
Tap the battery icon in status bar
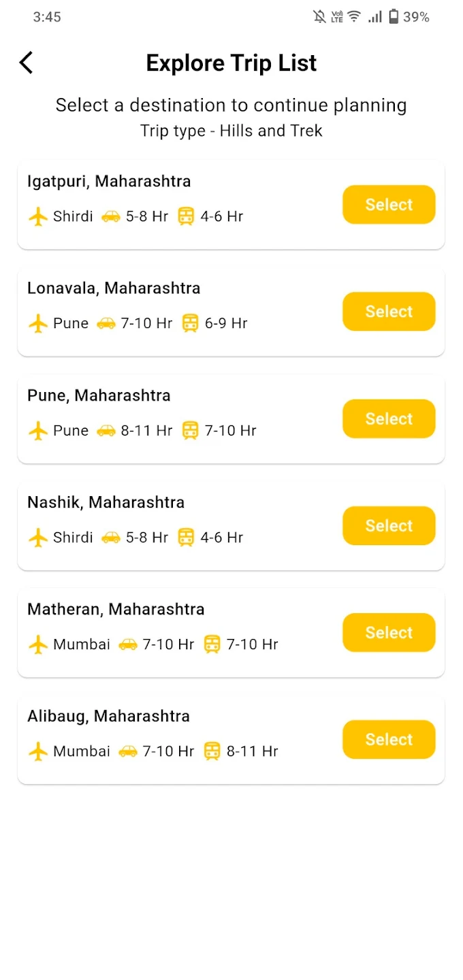pyautogui.click(x=394, y=17)
